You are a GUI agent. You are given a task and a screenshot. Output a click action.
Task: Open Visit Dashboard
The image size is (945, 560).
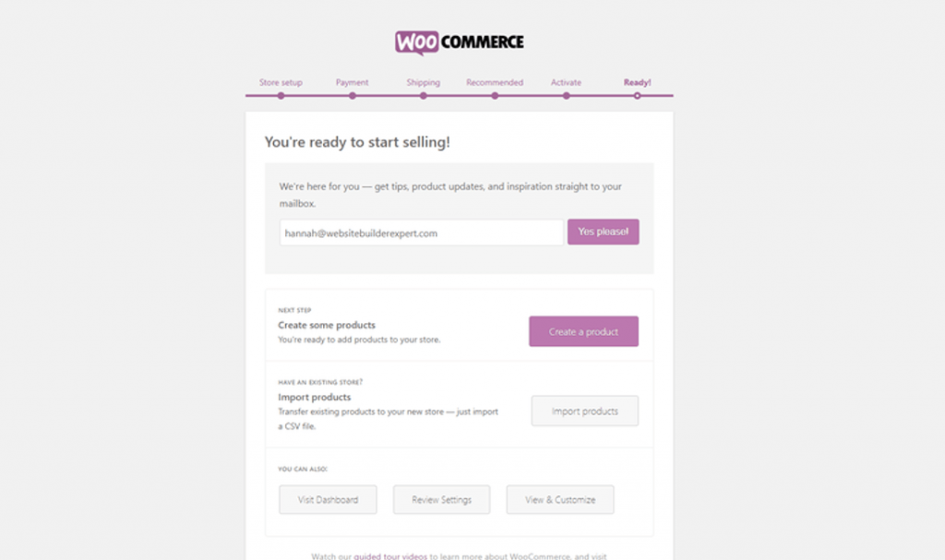pos(328,499)
